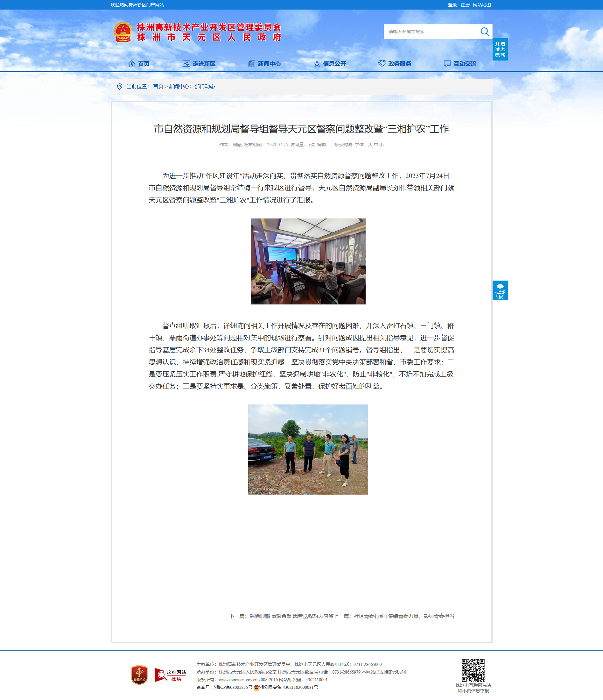Open the 首页 home navigation item
The height and width of the screenshot is (700, 603).
(139, 63)
